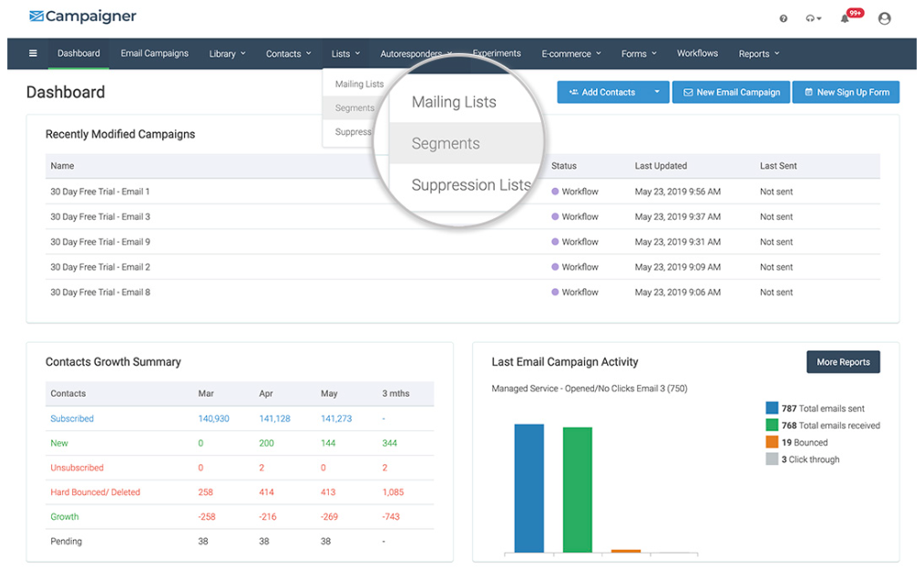Viewport: 924px width, 569px height.
Task: Open the Workflows page
Action: (x=697, y=53)
